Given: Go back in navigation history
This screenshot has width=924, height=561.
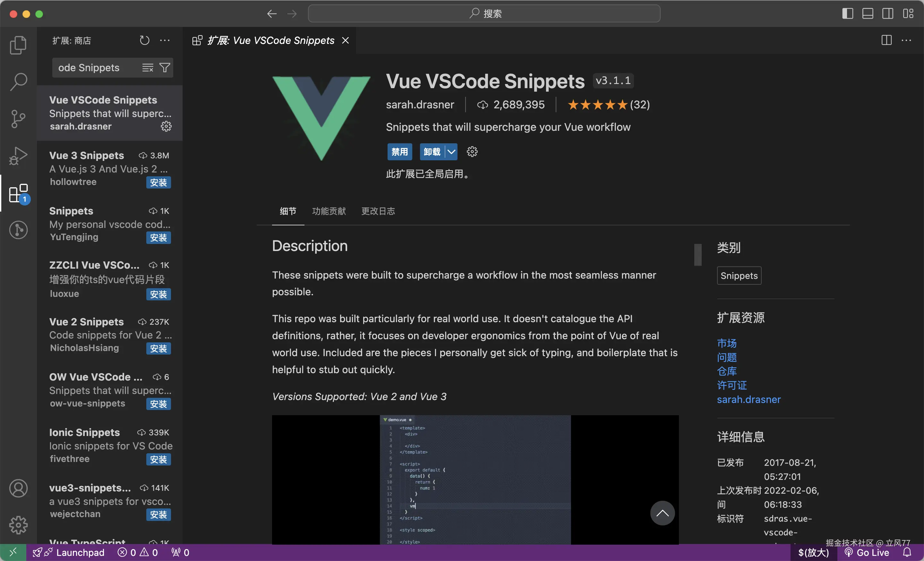Looking at the screenshot, I should 272,14.
